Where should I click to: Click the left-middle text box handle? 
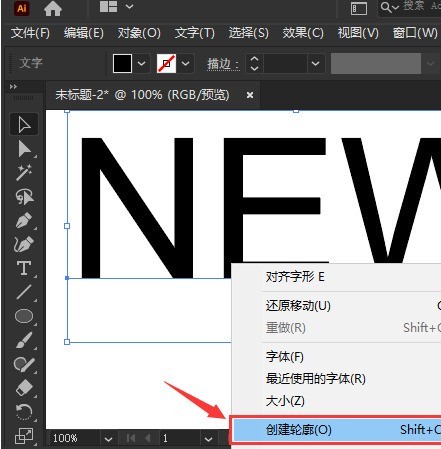67,226
